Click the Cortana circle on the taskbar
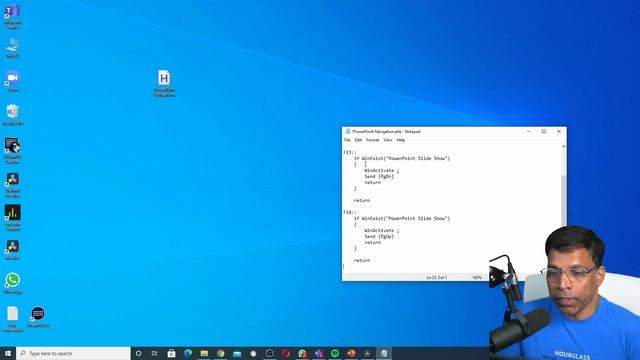Image resolution: width=640 pixels, height=360 pixels. (138, 353)
